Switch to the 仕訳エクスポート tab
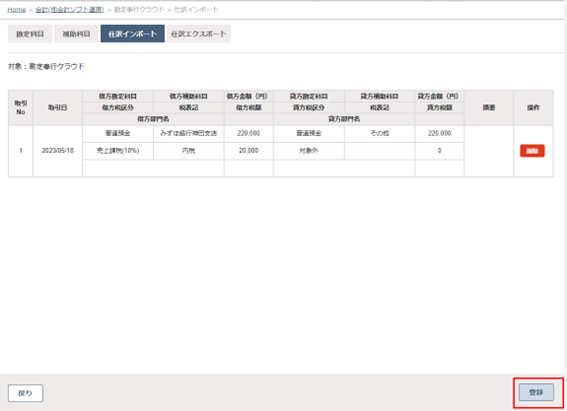Screen dimensions: 567x411 (x=199, y=34)
